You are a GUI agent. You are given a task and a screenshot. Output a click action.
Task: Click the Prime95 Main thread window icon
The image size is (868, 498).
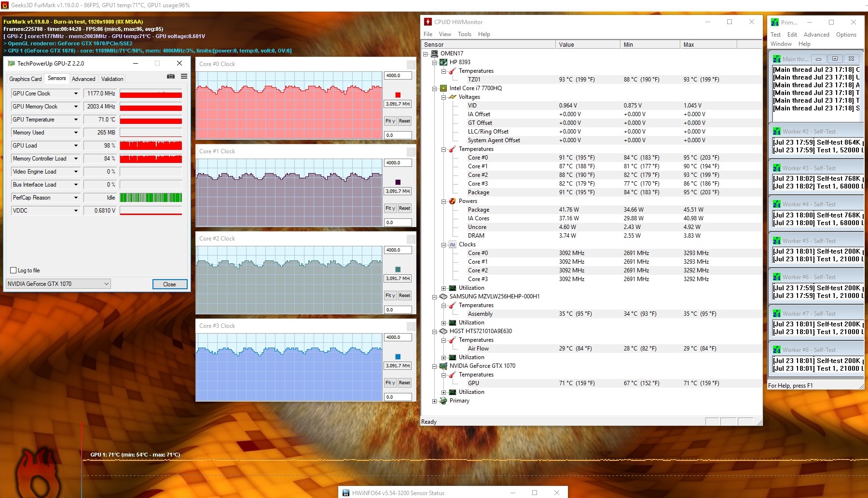point(777,59)
